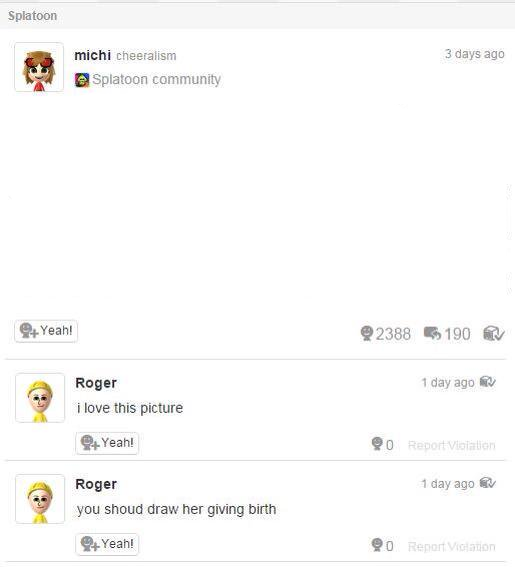
Task: Open michi's Mii avatar profile
Action: [39, 67]
